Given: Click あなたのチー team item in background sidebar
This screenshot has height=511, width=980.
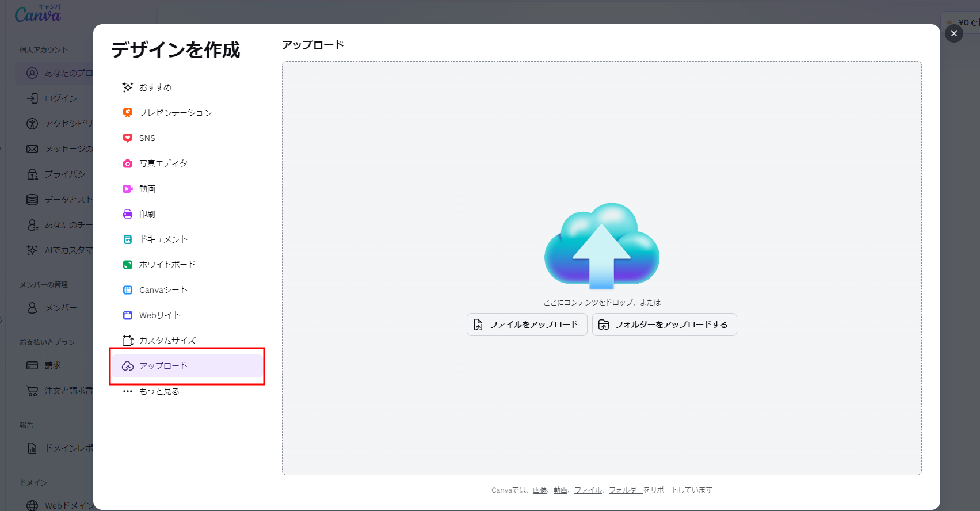Looking at the screenshot, I should pyautogui.click(x=55, y=225).
